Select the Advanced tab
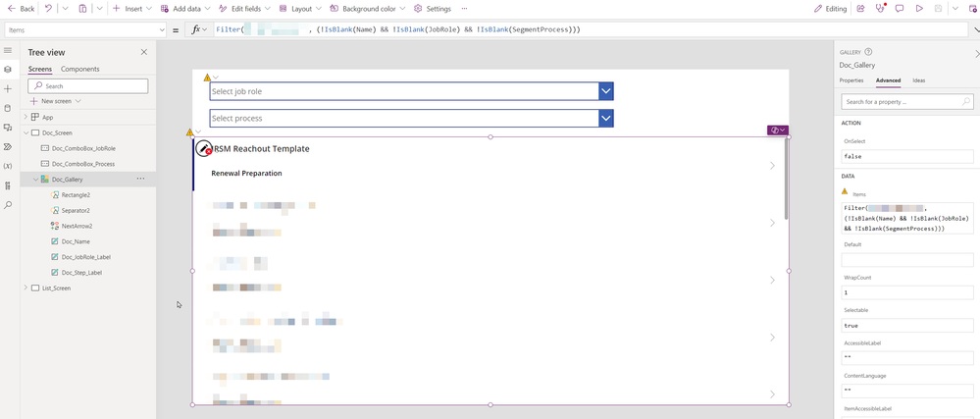The image size is (980, 419). pyautogui.click(x=888, y=80)
